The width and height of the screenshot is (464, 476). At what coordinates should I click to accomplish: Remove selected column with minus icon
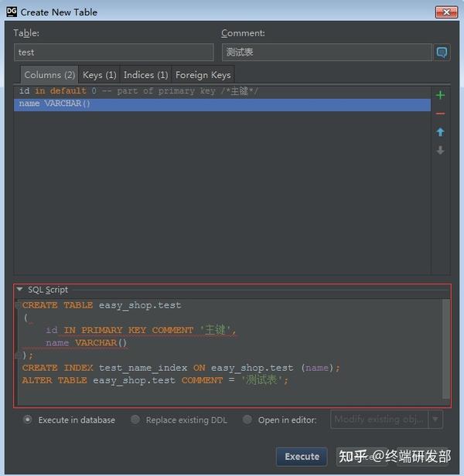point(440,114)
